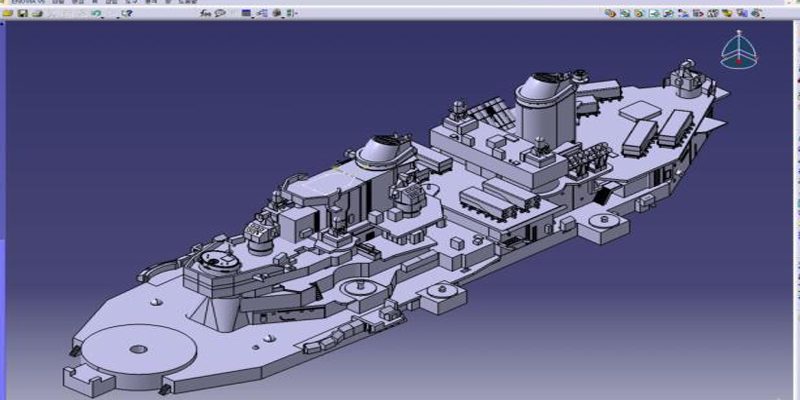
Task: Click the 3D compass in the viewport corner
Action: pos(738,48)
